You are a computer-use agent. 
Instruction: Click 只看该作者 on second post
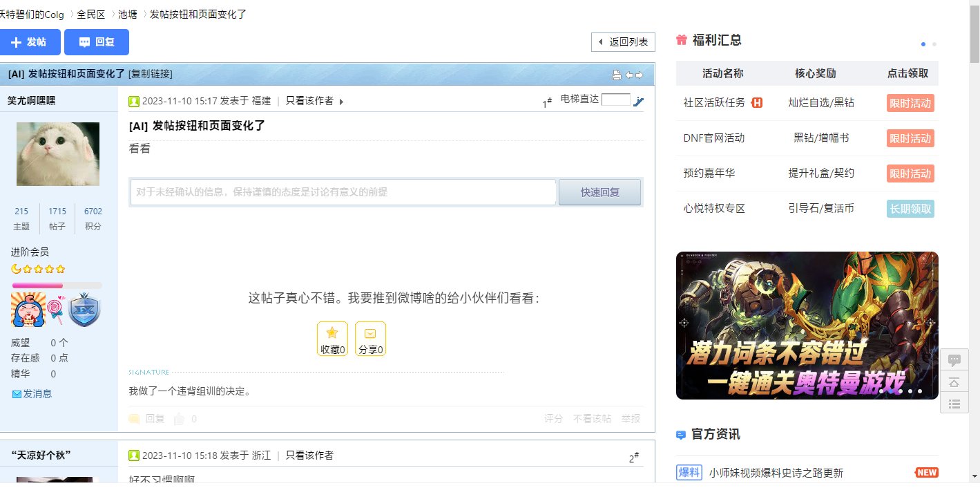(x=309, y=456)
